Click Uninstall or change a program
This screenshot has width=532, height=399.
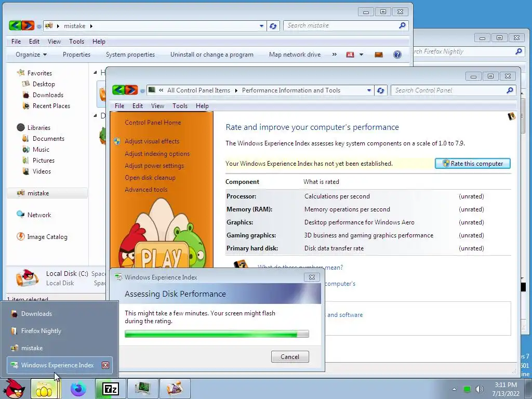point(212,55)
